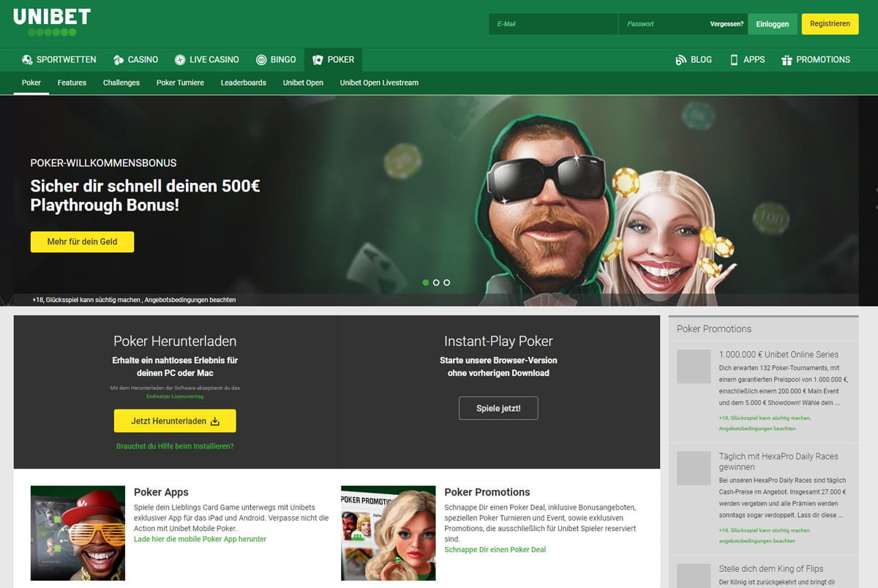This screenshot has height=588, width=878.
Task: Open the Live Casino menu item
Action: click(x=207, y=60)
